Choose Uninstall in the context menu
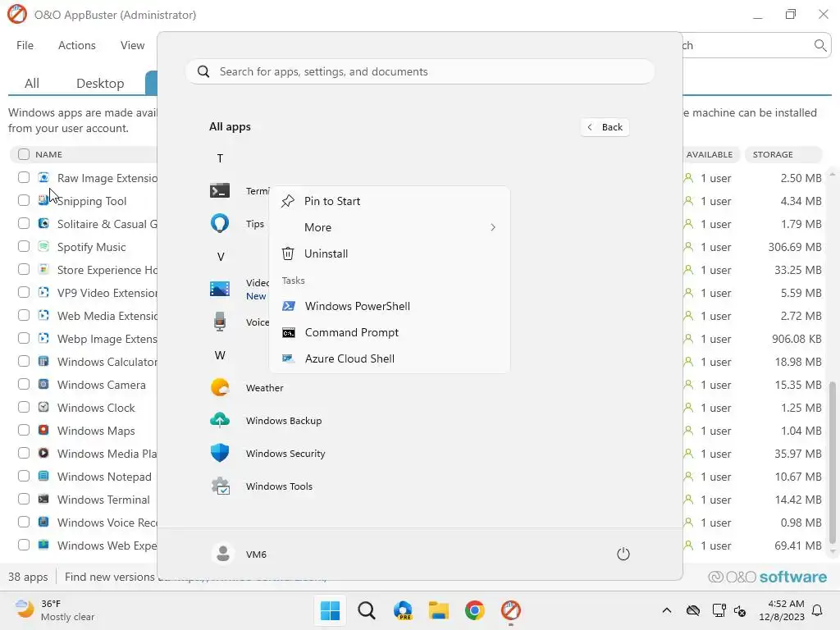The width and height of the screenshot is (840, 630). 390,253
